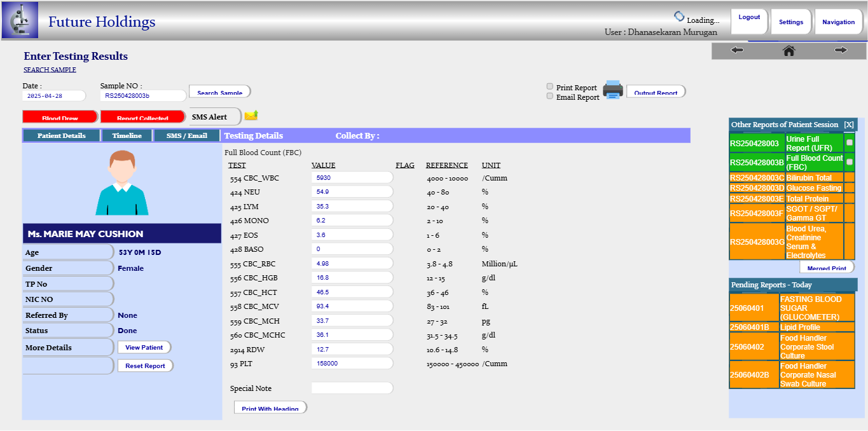Select the Patient Details tab
868x431 pixels.
click(x=62, y=135)
